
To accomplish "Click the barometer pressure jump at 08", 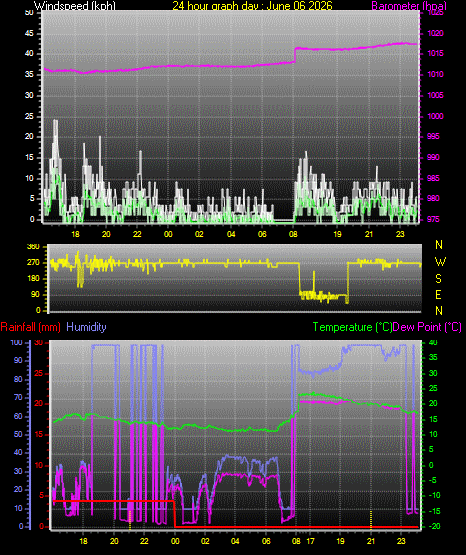I will pyautogui.click(x=295, y=55).
